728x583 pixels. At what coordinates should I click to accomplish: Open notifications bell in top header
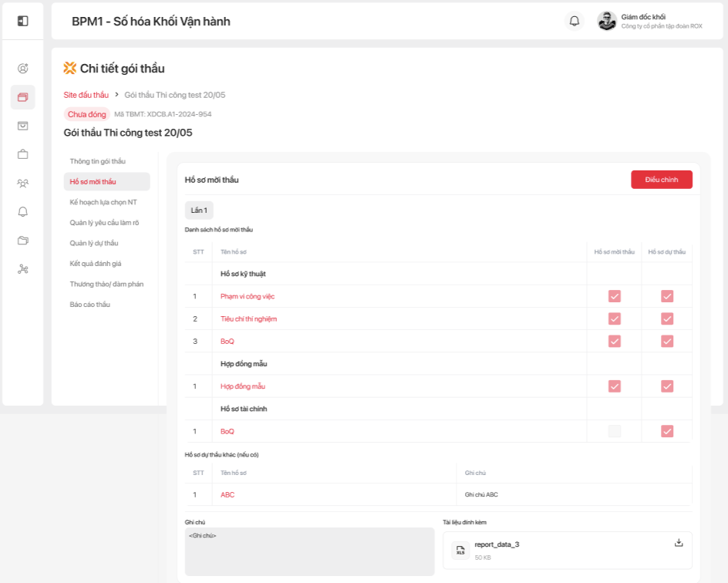[574, 21]
